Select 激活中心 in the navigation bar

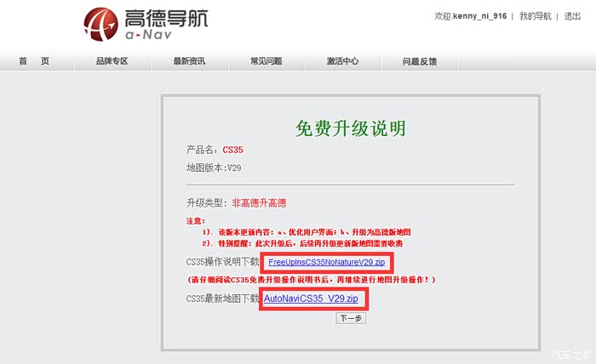pyautogui.click(x=343, y=61)
